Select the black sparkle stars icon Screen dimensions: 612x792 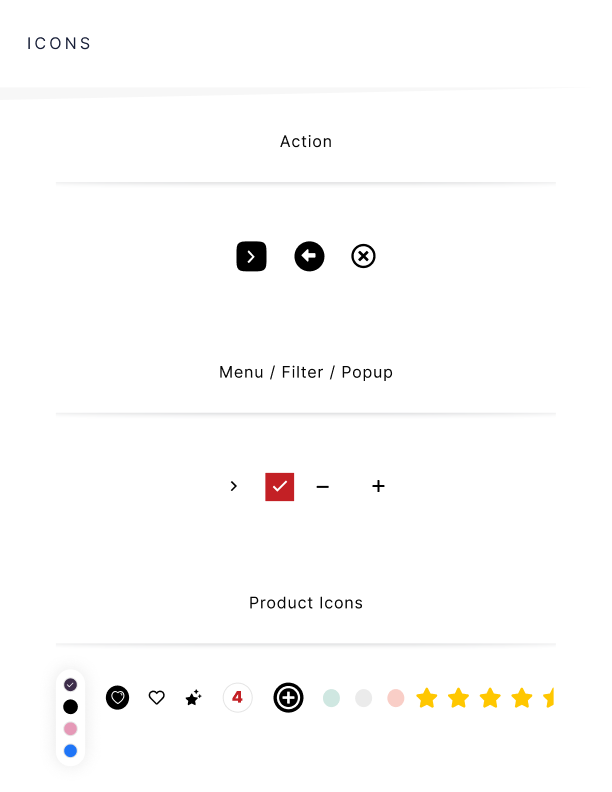point(194,698)
